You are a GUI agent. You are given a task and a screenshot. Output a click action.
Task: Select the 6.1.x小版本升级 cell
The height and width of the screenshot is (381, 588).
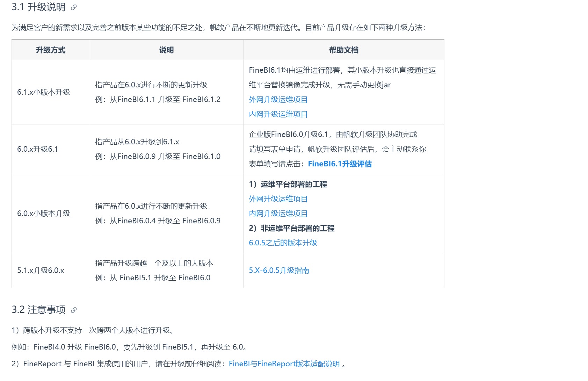(51, 92)
